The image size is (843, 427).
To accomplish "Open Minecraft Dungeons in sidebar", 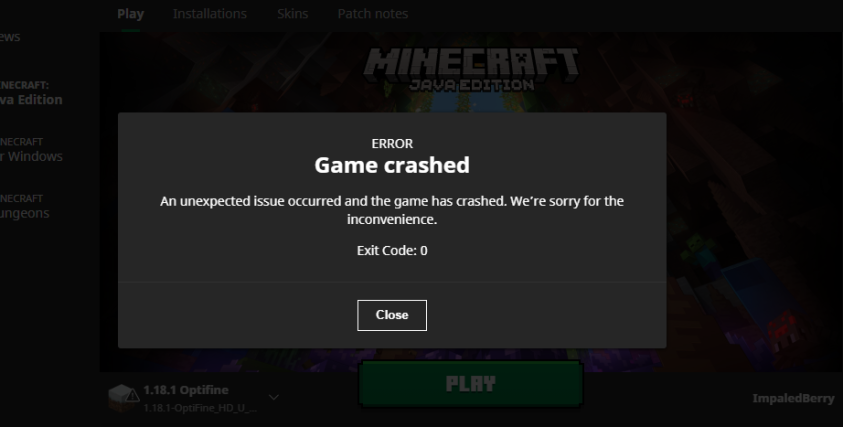I will (25, 207).
